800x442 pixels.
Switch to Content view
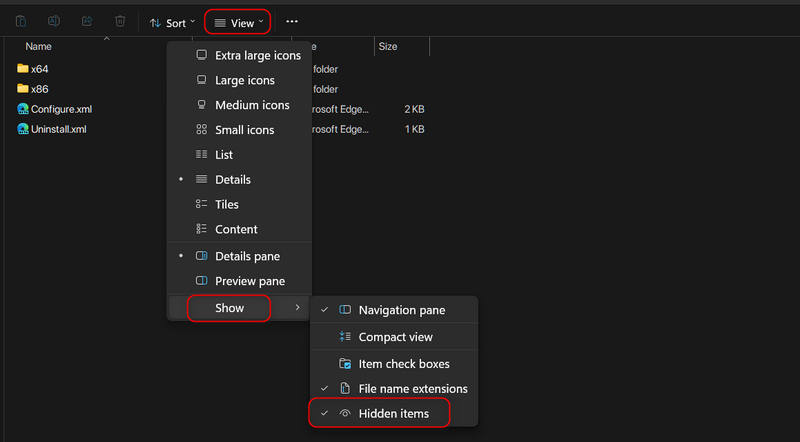(x=240, y=229)
